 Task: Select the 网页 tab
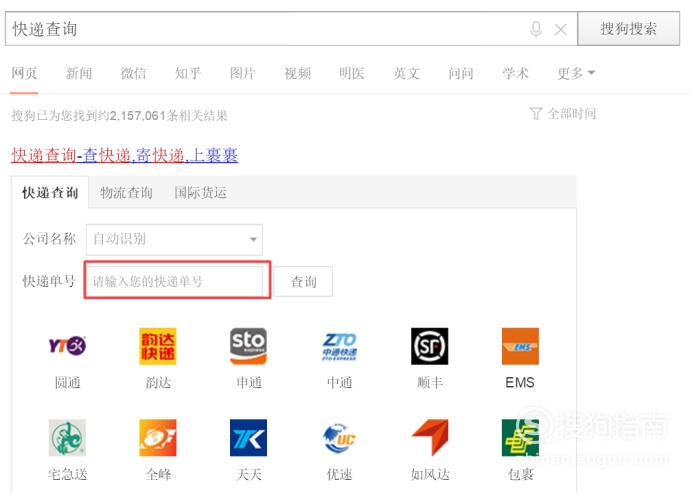pyautogui.click(x=24, y=73)
